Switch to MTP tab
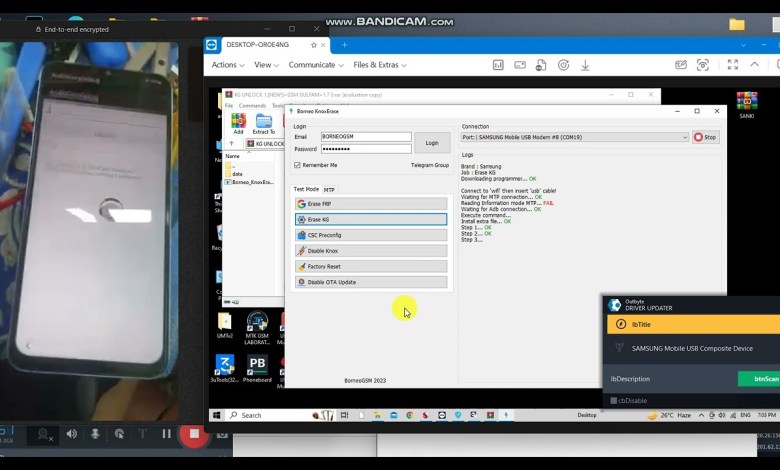 [329, 190]
